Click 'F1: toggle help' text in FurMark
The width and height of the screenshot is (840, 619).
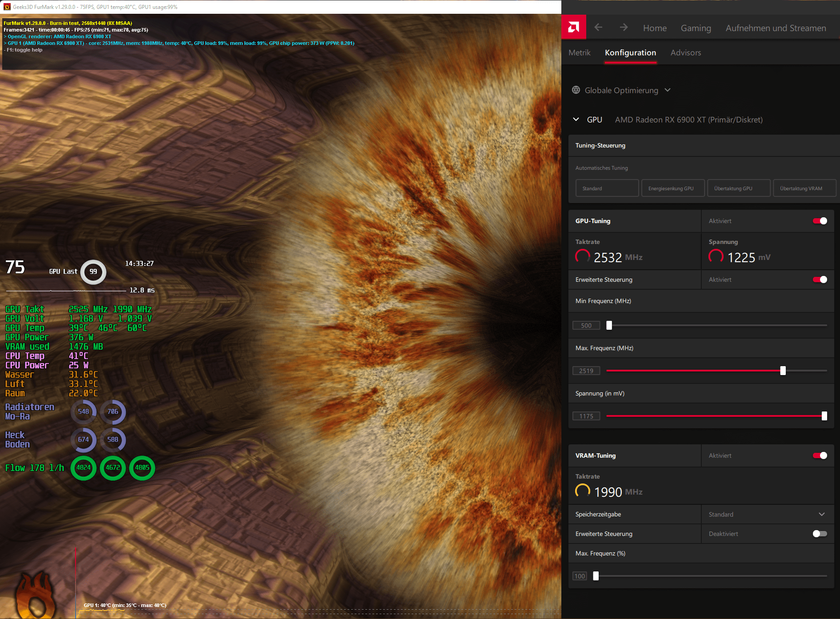coord(24,50)
